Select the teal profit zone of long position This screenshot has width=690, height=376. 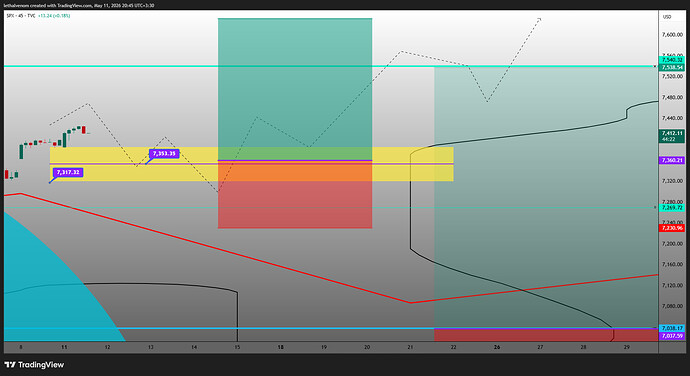[295, 88]
